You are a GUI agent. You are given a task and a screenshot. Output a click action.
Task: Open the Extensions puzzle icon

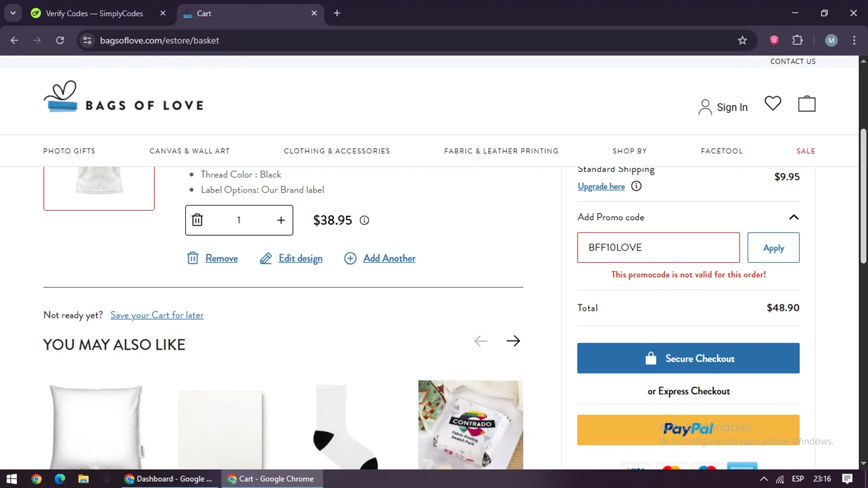pyautogui.click(x=797, y=40)
